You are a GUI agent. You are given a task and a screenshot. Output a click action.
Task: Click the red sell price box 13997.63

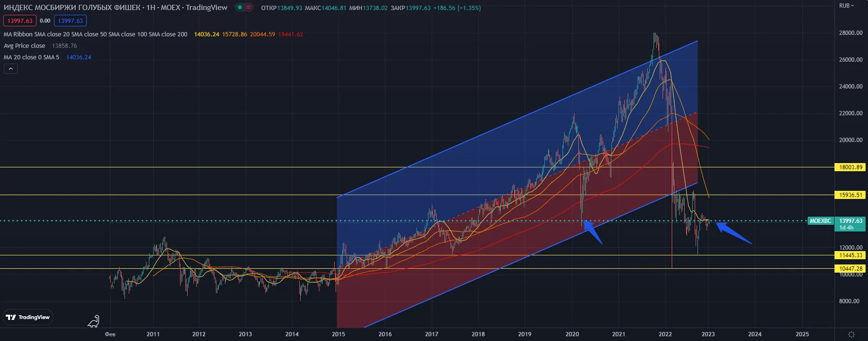tap(20, 21)
